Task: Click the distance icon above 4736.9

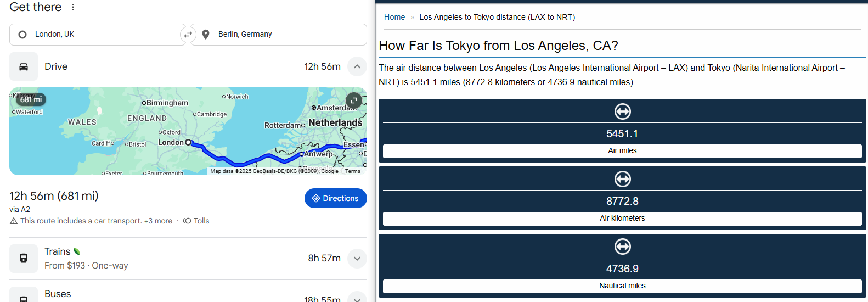Action: tap(622, 247)
